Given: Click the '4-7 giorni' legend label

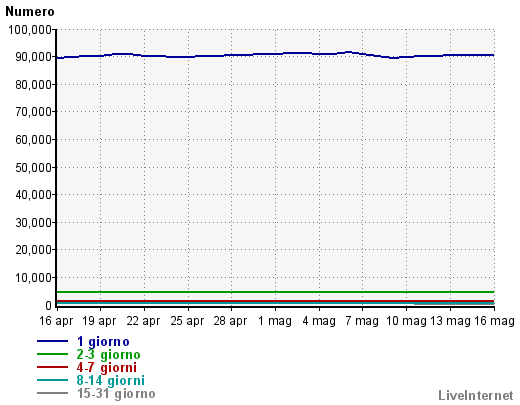Looking at the screenshot, I should (x=107, y=368).
